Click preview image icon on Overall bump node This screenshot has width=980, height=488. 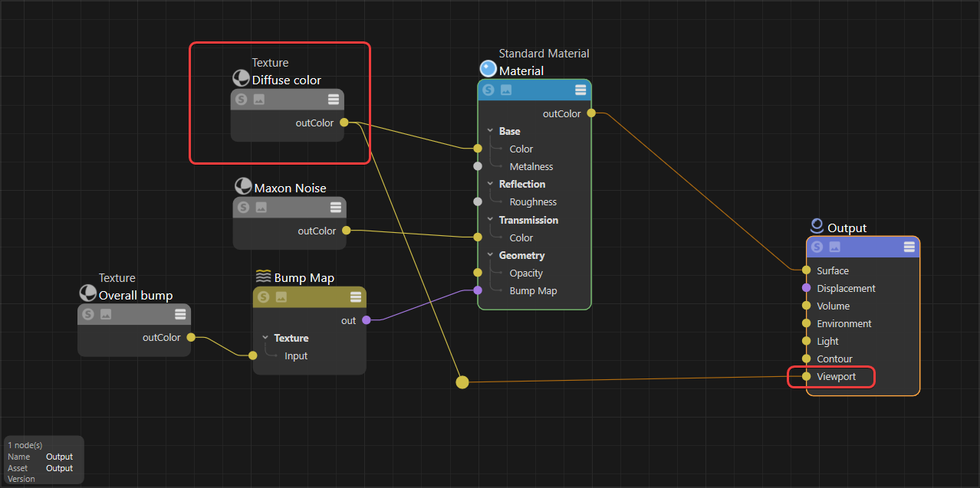tap(106, 314)
